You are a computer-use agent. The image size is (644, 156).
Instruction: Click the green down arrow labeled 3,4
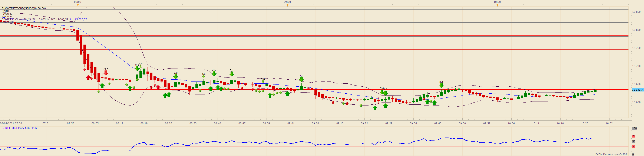pyautogui.click(x=263, y=82)
